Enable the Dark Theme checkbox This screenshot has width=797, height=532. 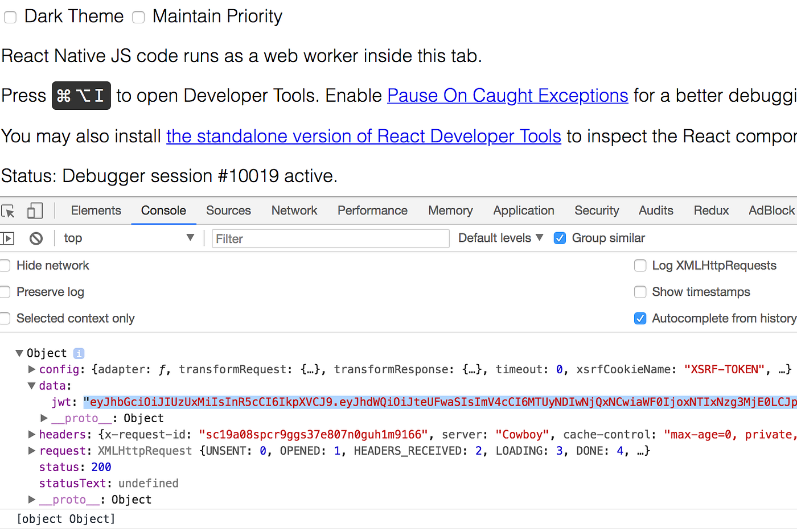tap(10, 17)
